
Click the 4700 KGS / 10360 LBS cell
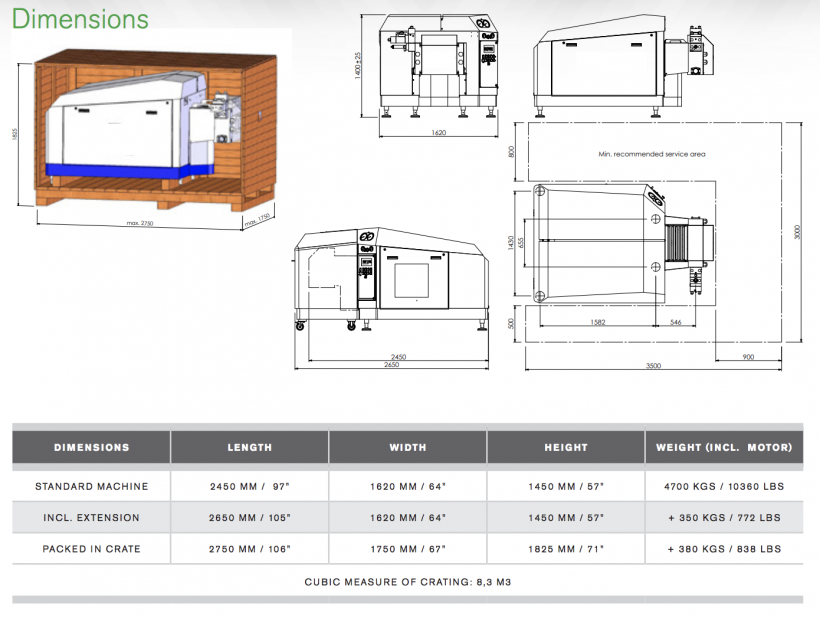coord(724,487)
